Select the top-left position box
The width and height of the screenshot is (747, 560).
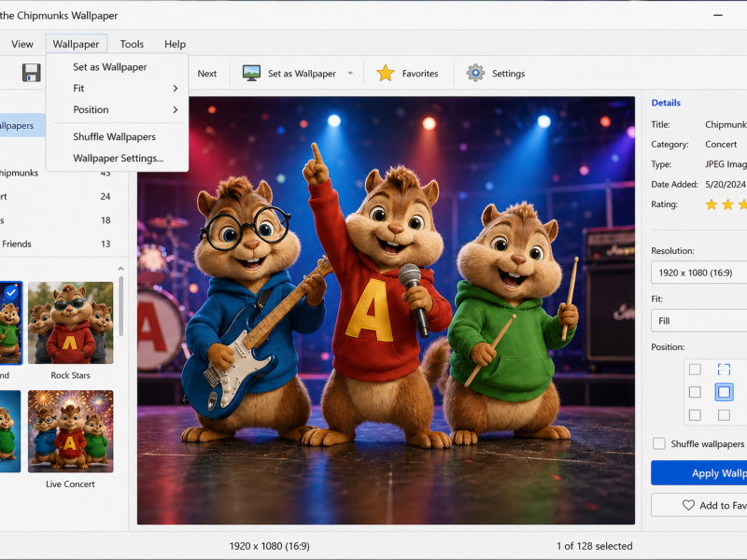695,369
